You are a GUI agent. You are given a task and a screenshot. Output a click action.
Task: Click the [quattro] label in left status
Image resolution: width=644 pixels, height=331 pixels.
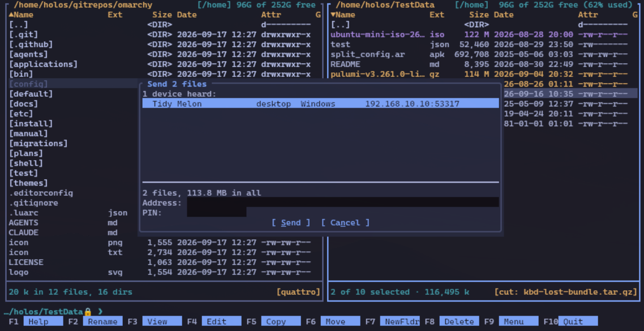tap(299, 292)
